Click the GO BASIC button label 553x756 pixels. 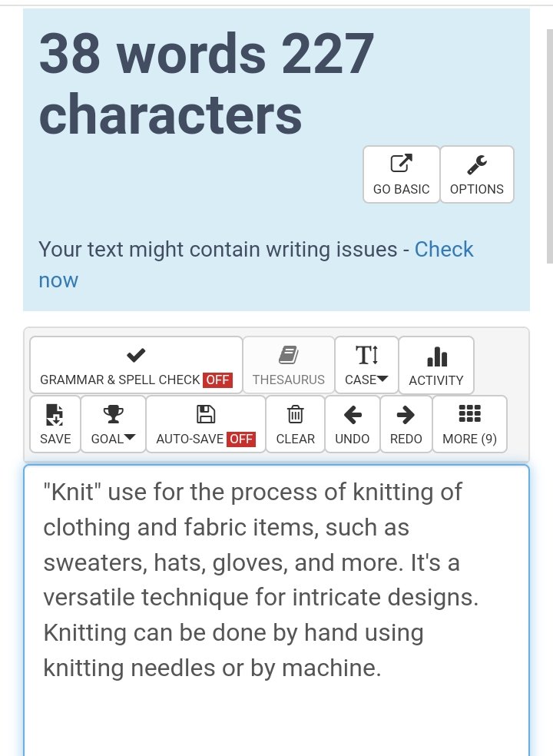pyautogui.click(x=401, y=189)
